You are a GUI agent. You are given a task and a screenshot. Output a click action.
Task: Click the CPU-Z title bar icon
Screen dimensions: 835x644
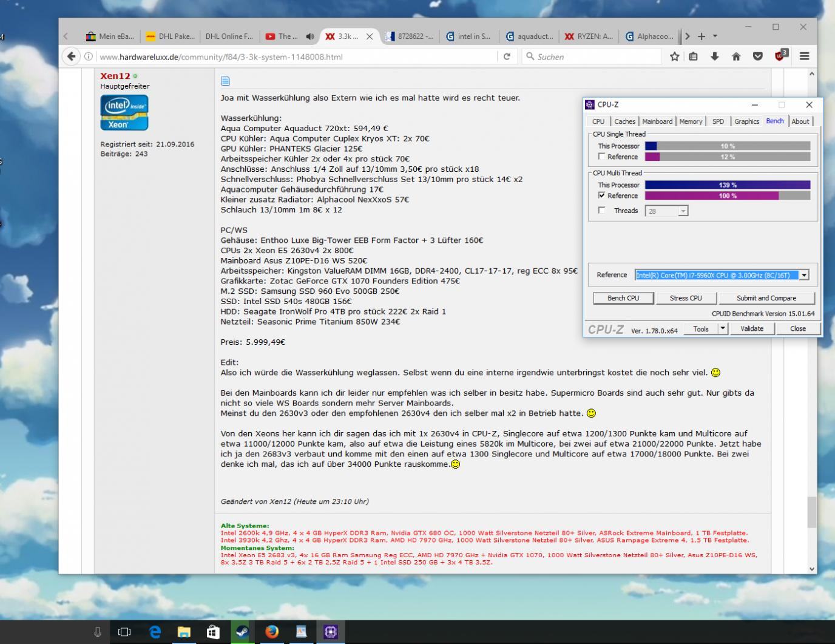(x=590, y=104)
